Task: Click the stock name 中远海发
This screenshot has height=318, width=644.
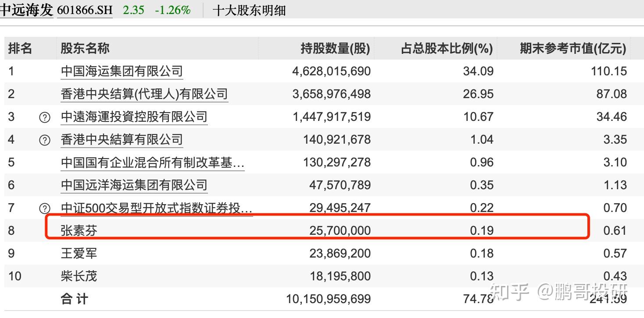Action: coord(26,10)
